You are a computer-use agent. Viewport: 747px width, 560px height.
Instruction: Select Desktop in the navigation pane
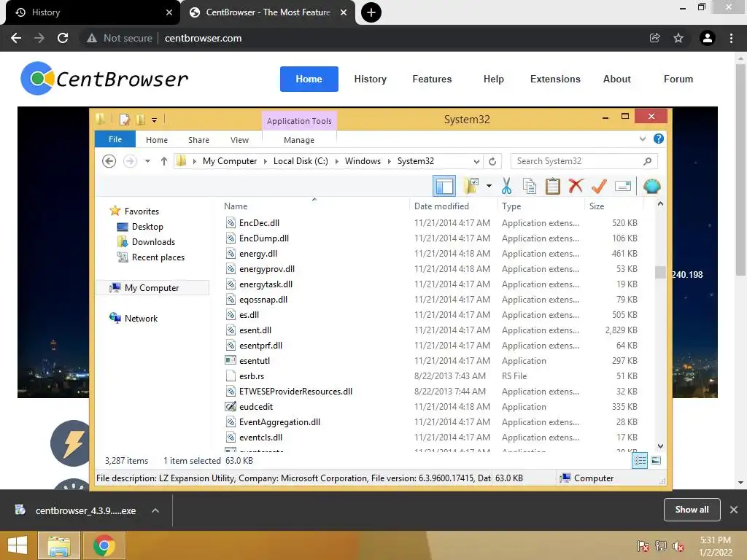[147, 227]
